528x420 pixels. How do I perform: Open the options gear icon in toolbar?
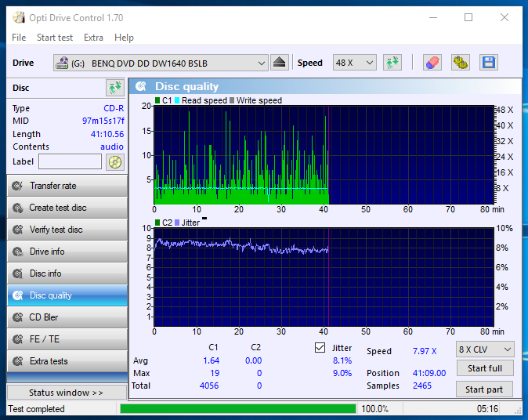click(x=461, y=63)
